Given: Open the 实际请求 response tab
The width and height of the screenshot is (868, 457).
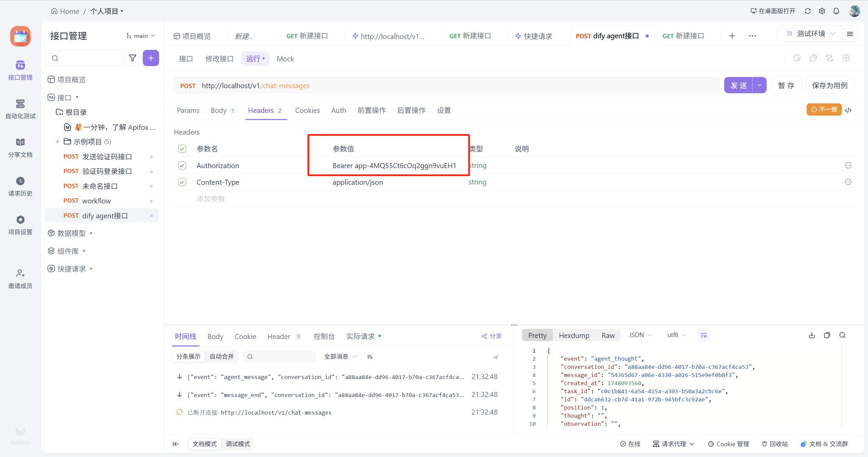Looking at the screenshot, I should 360,336.
